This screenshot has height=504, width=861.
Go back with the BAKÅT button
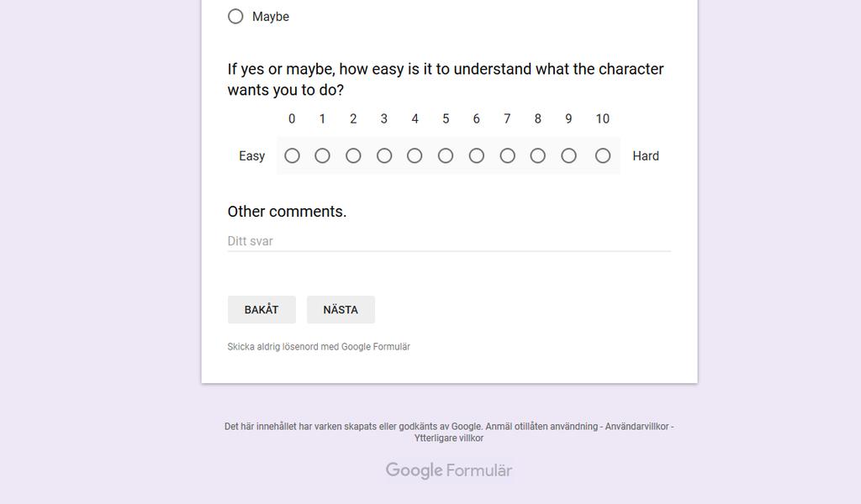click(x=262, y=310)
